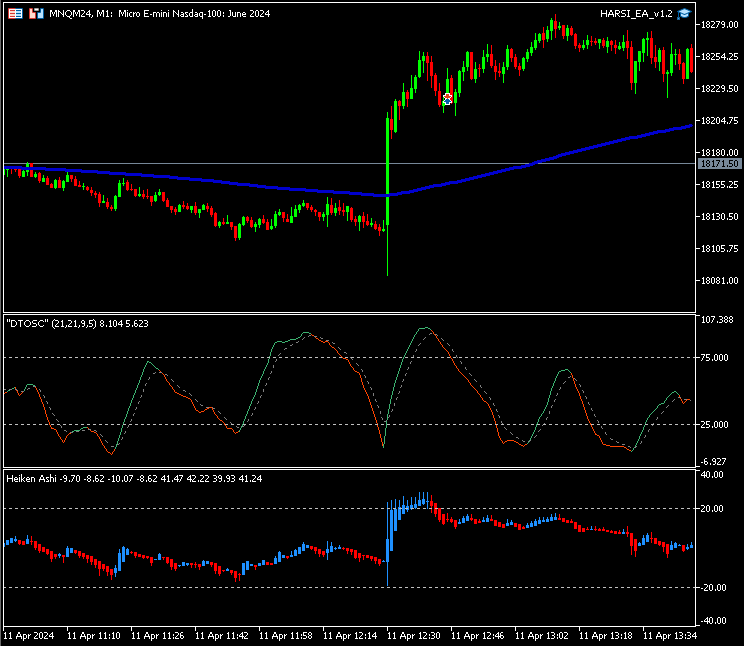Click the HARSI_EA graduation cap icon

pyautogui.click(x=684, y=14)
